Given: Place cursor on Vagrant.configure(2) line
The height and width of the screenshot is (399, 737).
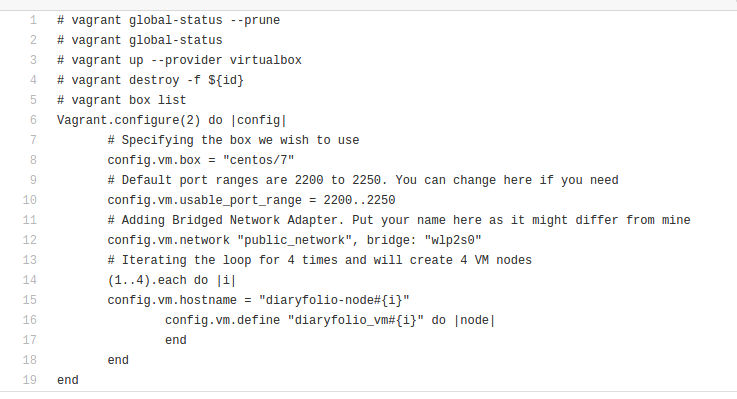Looking at the screenshot, I should coord(172,120).
